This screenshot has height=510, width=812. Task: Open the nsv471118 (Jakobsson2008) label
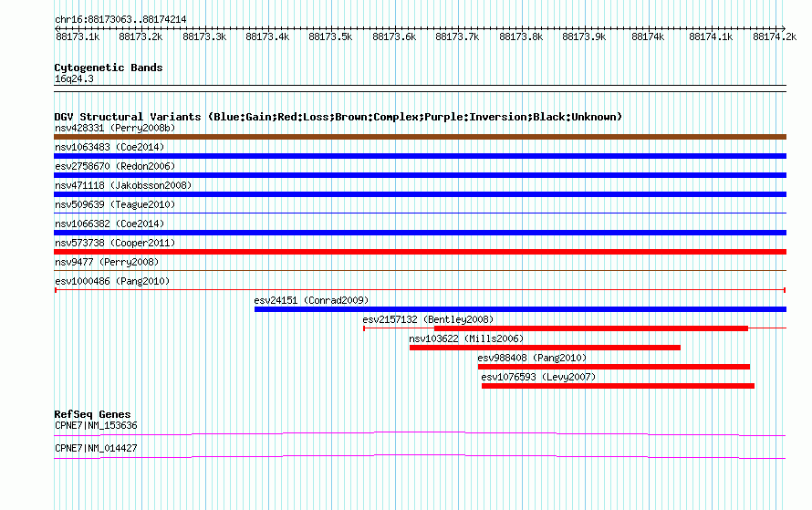pyautogui.click(x=123, y=185)
